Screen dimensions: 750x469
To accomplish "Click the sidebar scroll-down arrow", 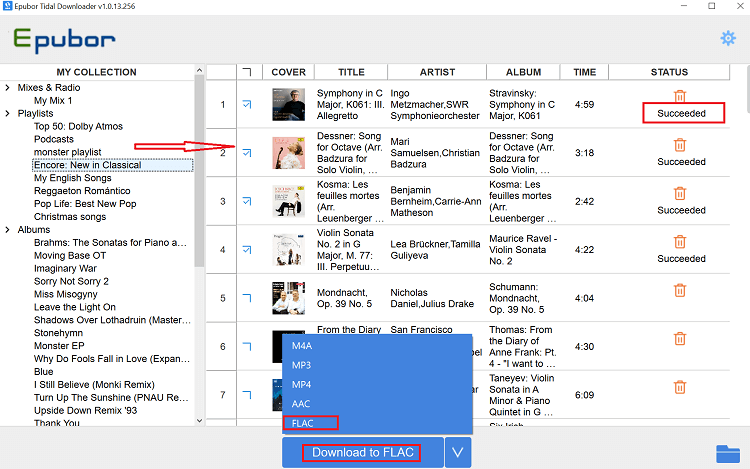I will pyautogui.click(x=199, y=421).
